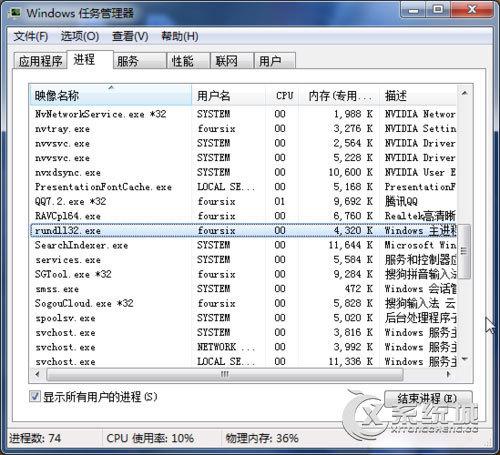The image size is (500, 455).
Task: Open the 性能 tab
Action: [188, 61]
